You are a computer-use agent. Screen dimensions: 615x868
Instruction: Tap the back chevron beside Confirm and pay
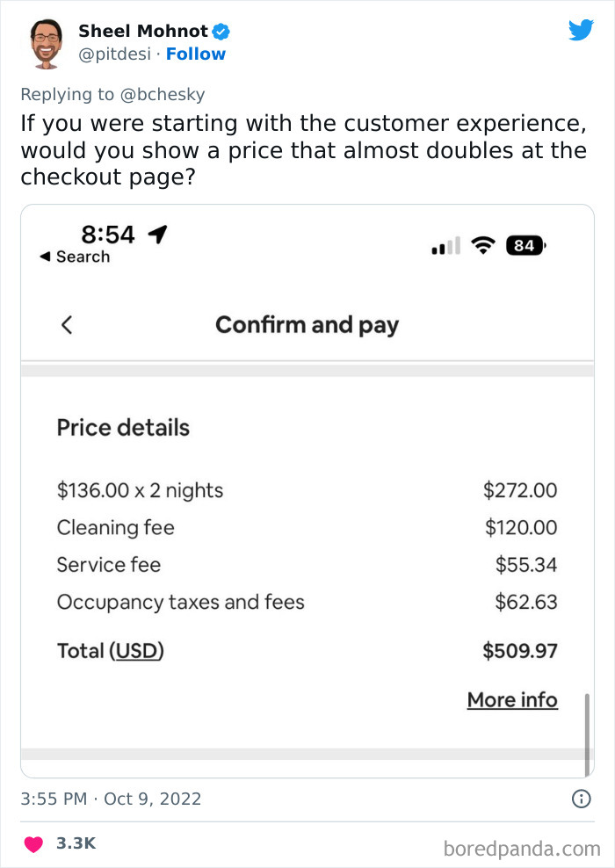pyautogui.click(x=67, y=325)
